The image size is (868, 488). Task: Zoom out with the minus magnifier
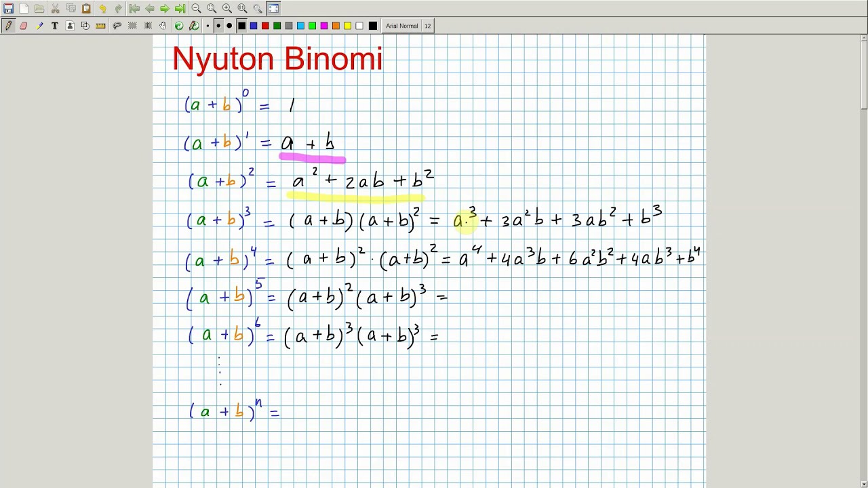[x=196, y=9]
